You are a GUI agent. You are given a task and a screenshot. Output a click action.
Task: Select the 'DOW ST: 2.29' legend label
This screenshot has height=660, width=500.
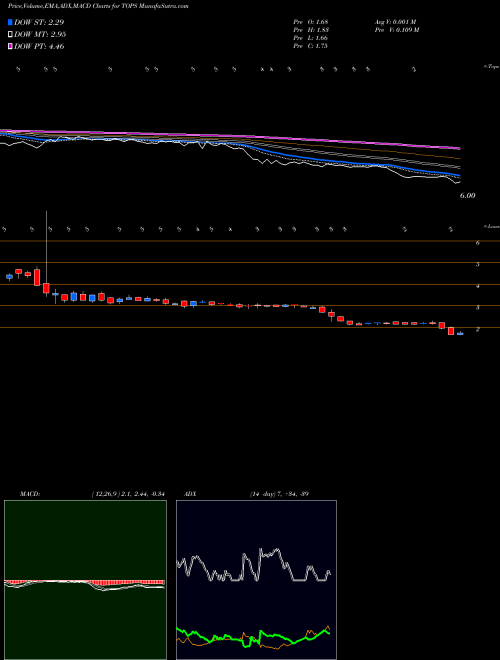[39, 22]
